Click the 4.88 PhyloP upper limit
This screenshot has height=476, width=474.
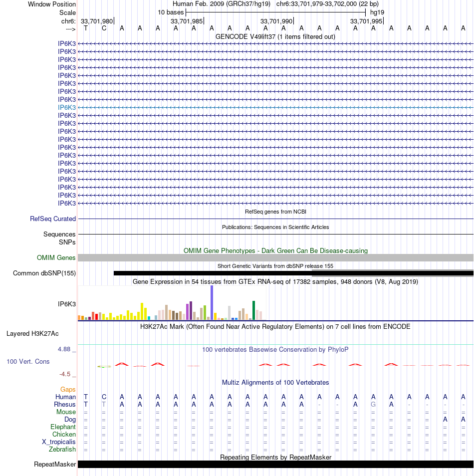[64, 349]
